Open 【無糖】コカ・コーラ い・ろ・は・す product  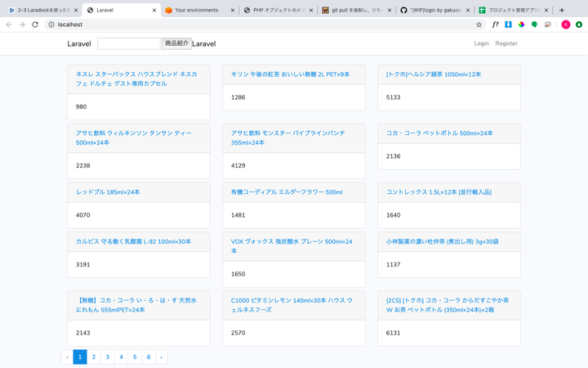click(136, 305)
